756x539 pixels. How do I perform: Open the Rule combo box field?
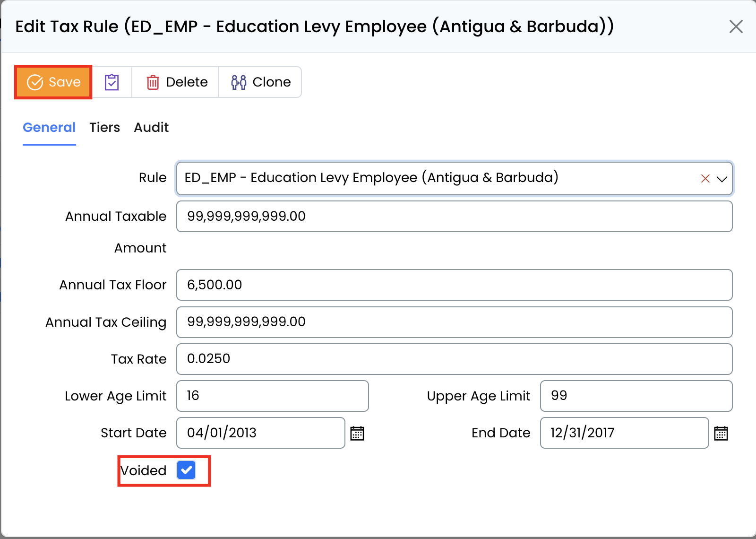pos(435,178)
